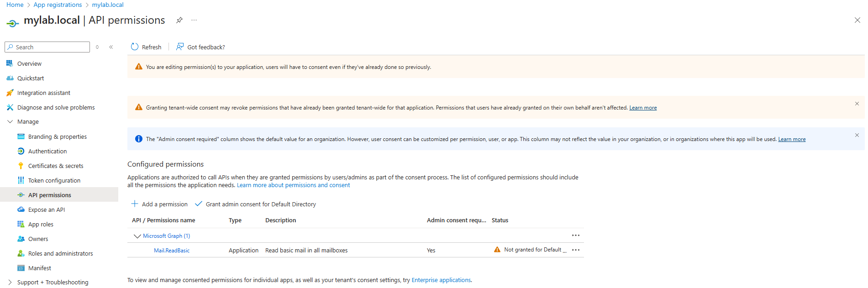Click Add a permission
Screen dimensions: 868x288
point(159,204)
